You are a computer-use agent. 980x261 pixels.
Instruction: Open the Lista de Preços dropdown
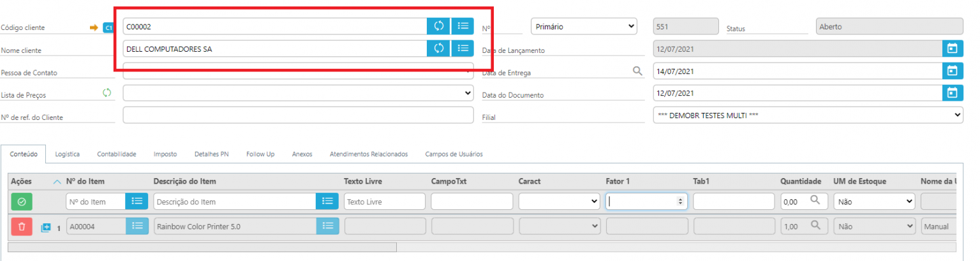coord(298,93)
